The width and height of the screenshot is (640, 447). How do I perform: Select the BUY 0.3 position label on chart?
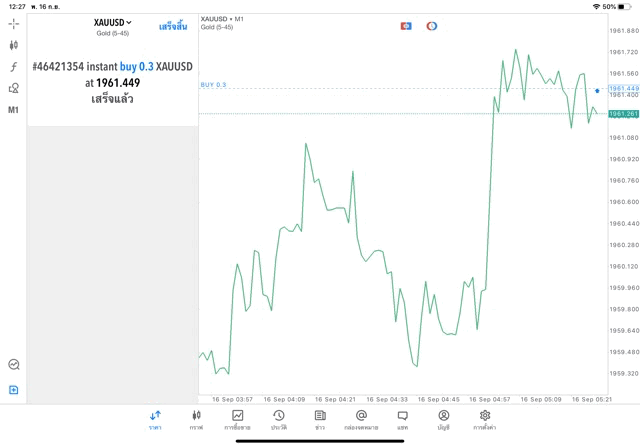pos(213,85)
